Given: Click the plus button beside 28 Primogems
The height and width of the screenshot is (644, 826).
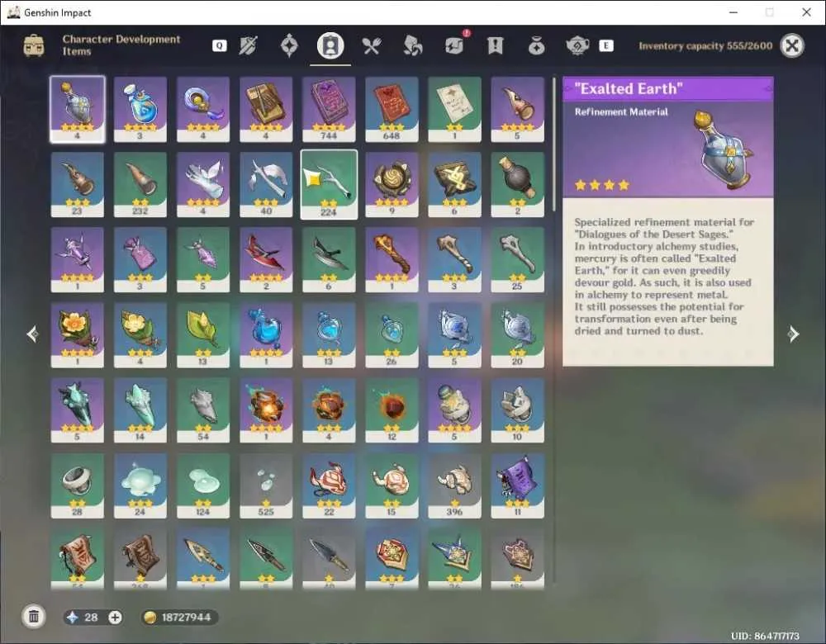Looking at the screenshot, I should [x=115, y=617].
